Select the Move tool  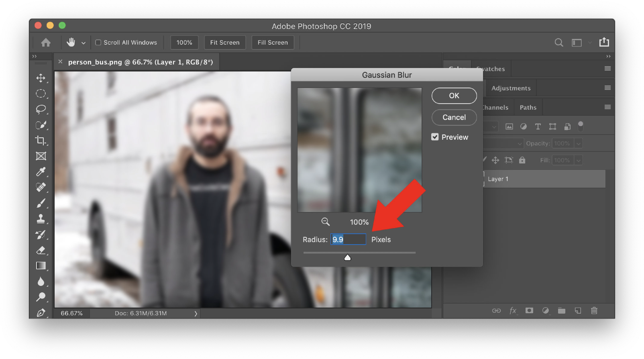tap(41, 78)
